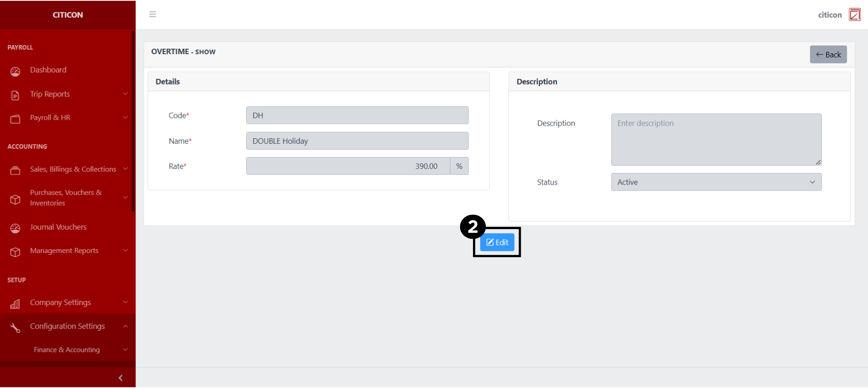Click the Journal Vouchers sidebar icon
This screenshot has width=868, height=388.
(15, 228)
